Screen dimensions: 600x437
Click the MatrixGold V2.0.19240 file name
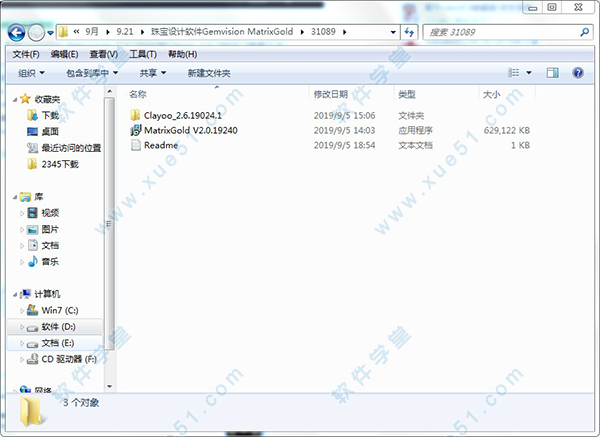(x=191, y=130)
